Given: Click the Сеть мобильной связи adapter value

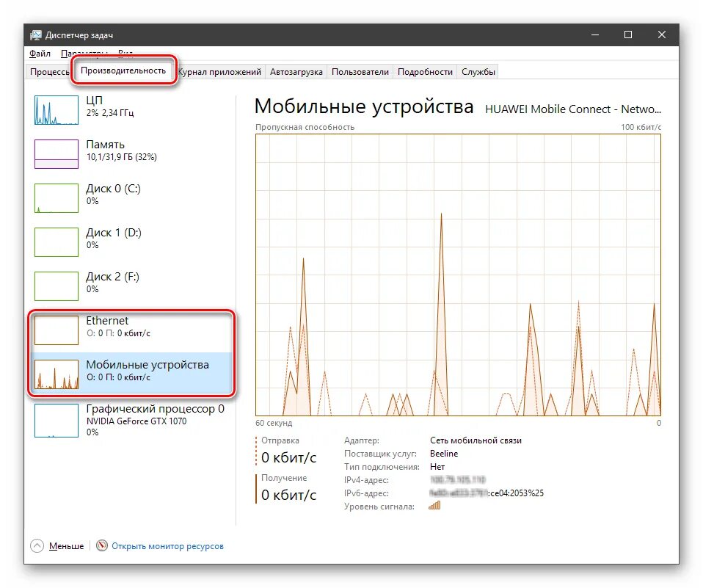Looking at the screenshot, I should pos(476,440).
